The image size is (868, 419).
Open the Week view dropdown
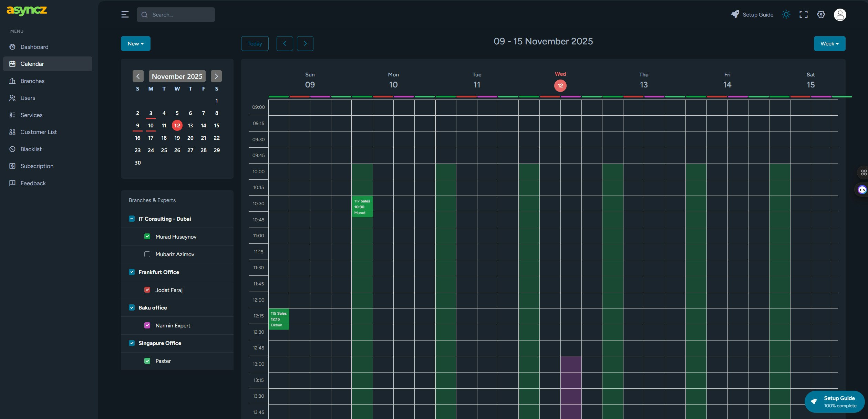point(829,43)
